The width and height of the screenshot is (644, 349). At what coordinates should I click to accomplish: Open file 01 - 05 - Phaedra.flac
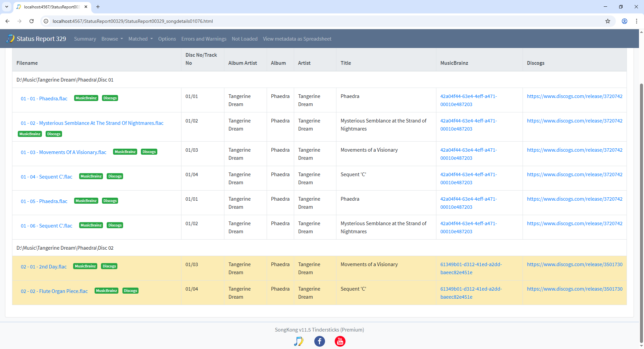(44, 201)
